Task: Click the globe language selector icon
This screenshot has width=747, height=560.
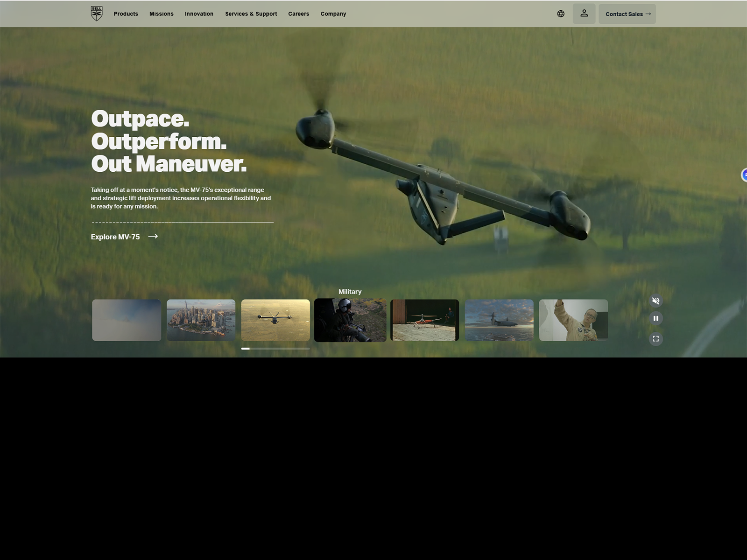Action: click(x=561, y=14)
